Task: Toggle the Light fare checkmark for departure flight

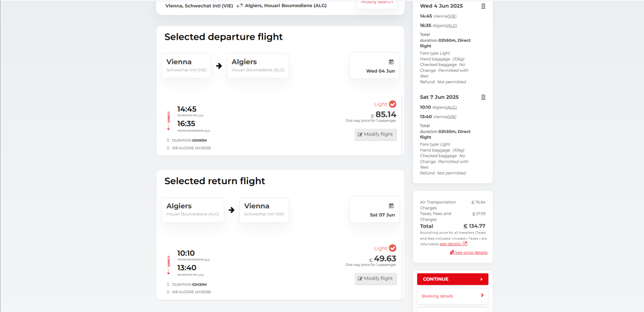Action: (x=392, y=104)
